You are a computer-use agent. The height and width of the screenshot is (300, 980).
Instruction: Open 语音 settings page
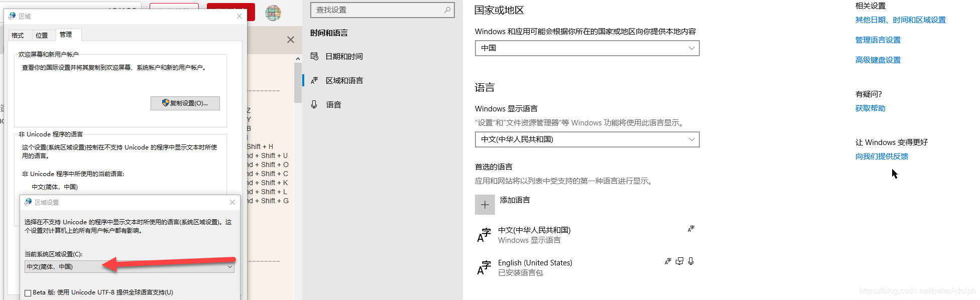tap(333, 104)
